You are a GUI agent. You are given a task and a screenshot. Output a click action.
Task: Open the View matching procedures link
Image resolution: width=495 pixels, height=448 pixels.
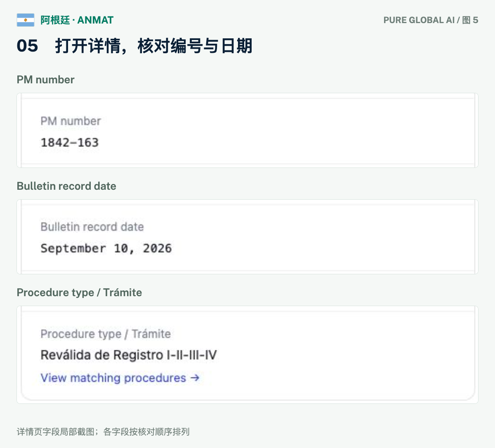coord(120,378)
